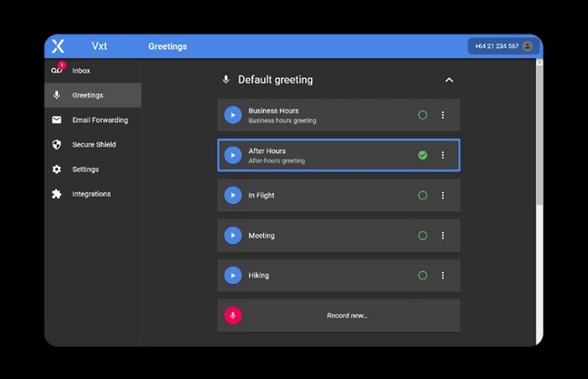Open After Hours more options menu
Image resolution: width=588 pixels, height=379 pixels.
pos(443,155)
